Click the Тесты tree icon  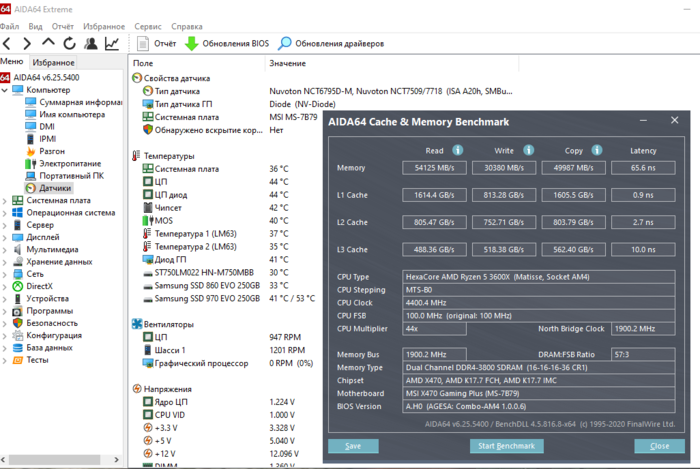[17, 360]
